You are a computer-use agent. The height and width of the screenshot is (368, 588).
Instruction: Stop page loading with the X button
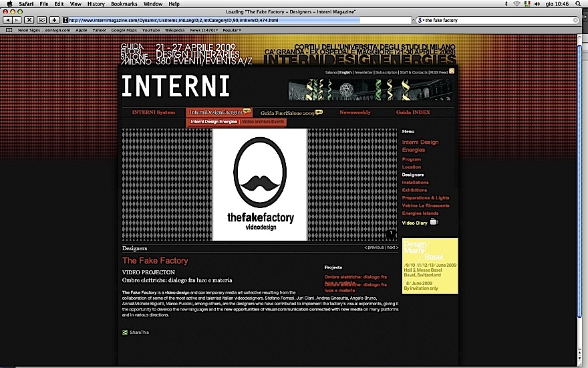(29, 20)
